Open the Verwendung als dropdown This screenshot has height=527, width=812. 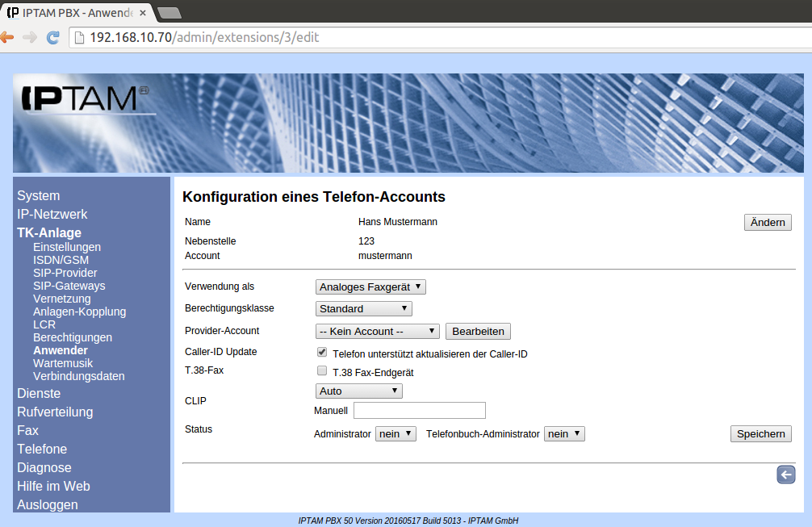pos(370,287)
